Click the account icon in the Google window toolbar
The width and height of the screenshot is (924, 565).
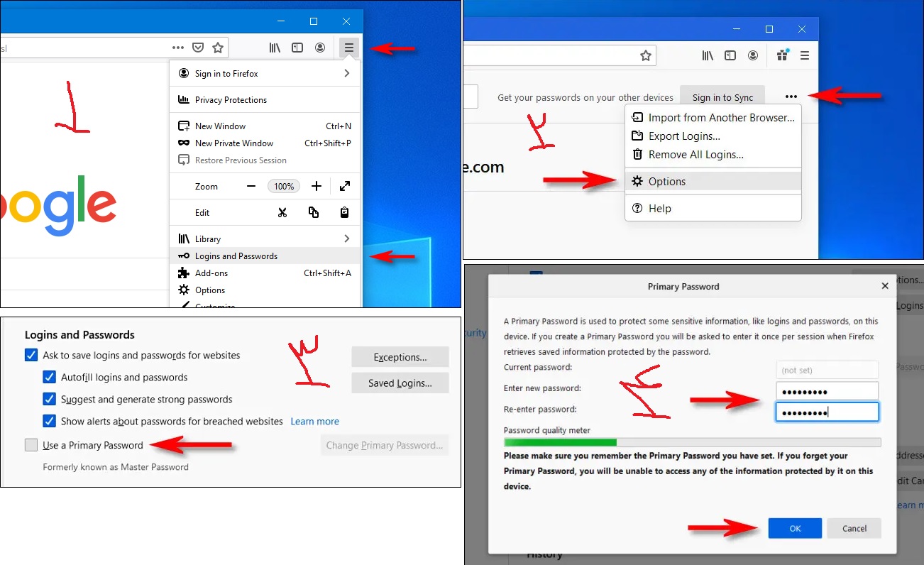(320, 48)
